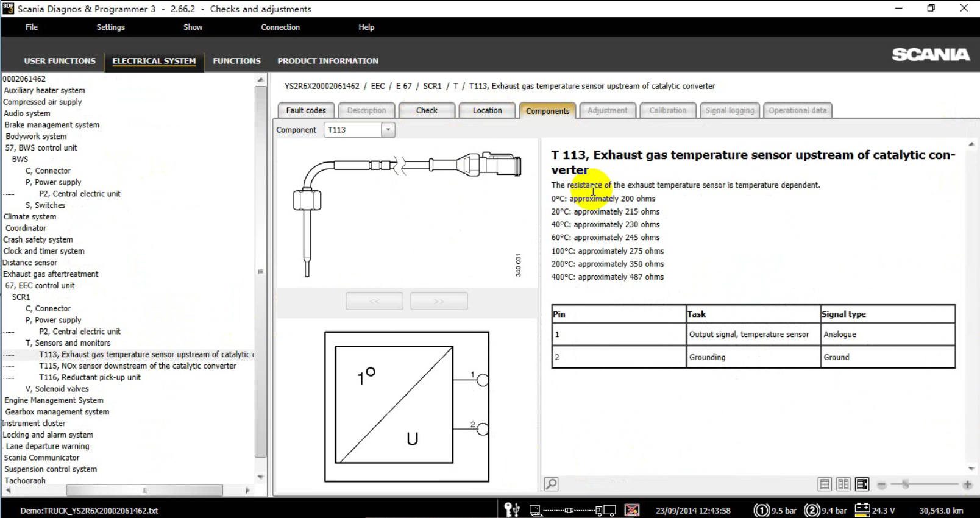980x518 pixels.
Task: Open the Help menu
Action: [x=366, y=27]
